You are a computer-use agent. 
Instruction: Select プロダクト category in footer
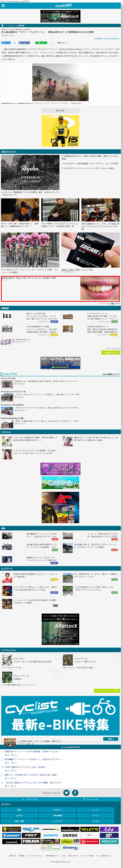click(x=57, y=810)
